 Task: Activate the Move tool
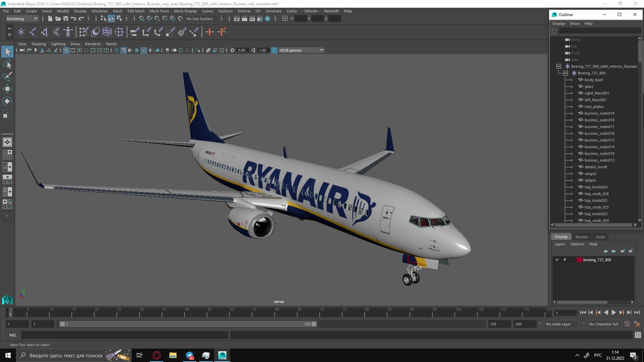[7, 89]
